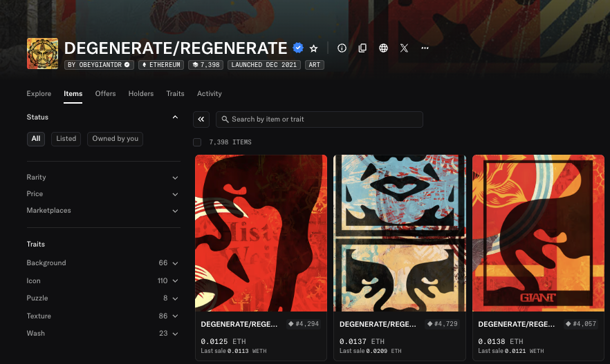Select the Owned by you filter
610x364 pixels.
[x=115, y=139]
